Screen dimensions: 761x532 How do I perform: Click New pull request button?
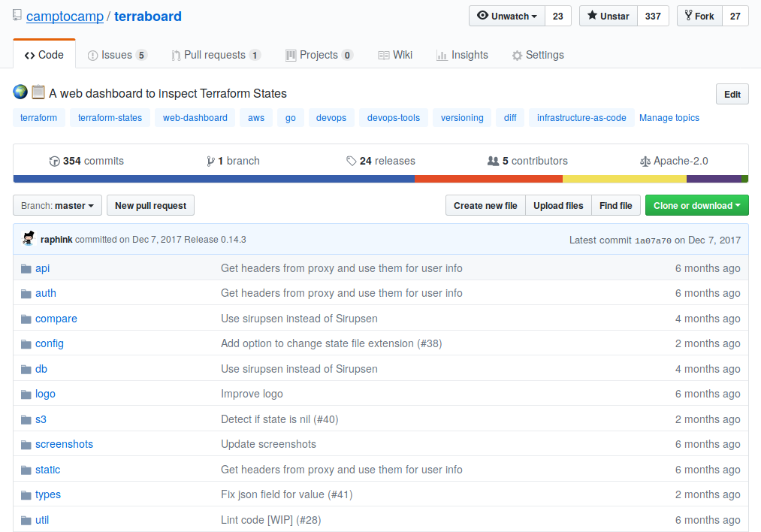pos(150,206)
